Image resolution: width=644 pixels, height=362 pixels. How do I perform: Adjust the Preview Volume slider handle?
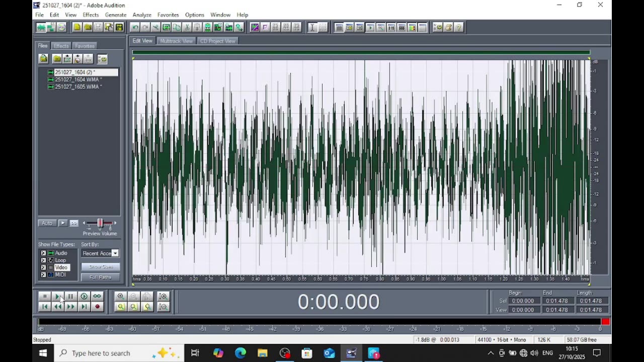coord(100,223)
